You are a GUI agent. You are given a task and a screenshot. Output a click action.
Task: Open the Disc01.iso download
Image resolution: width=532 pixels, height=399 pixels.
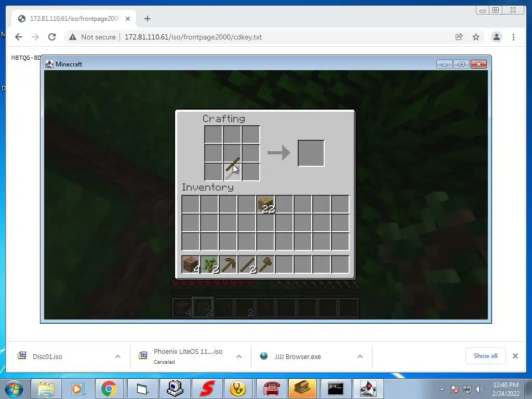point(47,356)
